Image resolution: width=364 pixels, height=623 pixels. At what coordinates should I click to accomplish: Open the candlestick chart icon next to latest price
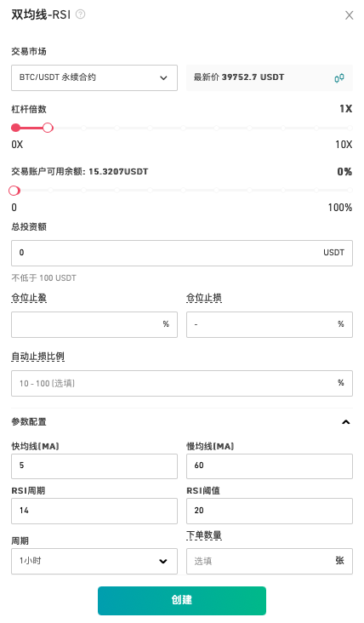pyautogui.click(x=339, y=78)
